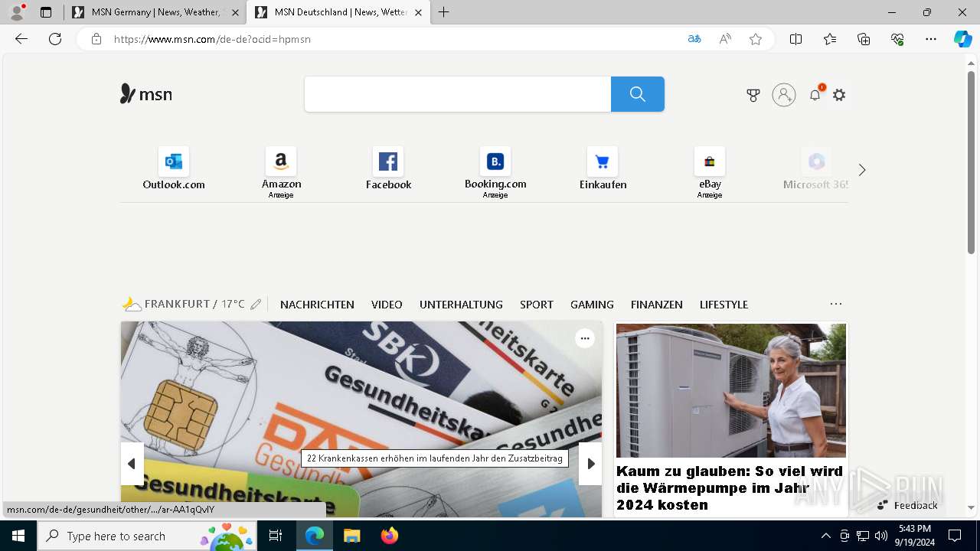Open Copilot sidebar icon
Image resolution: width=980 pixels, height=551 pixels.
(962, 39)
